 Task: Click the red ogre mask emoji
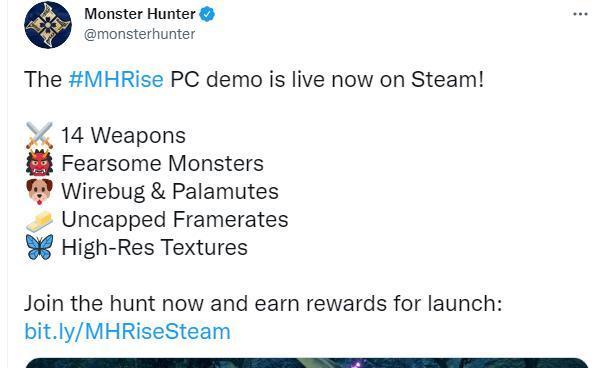click(39, 163)
